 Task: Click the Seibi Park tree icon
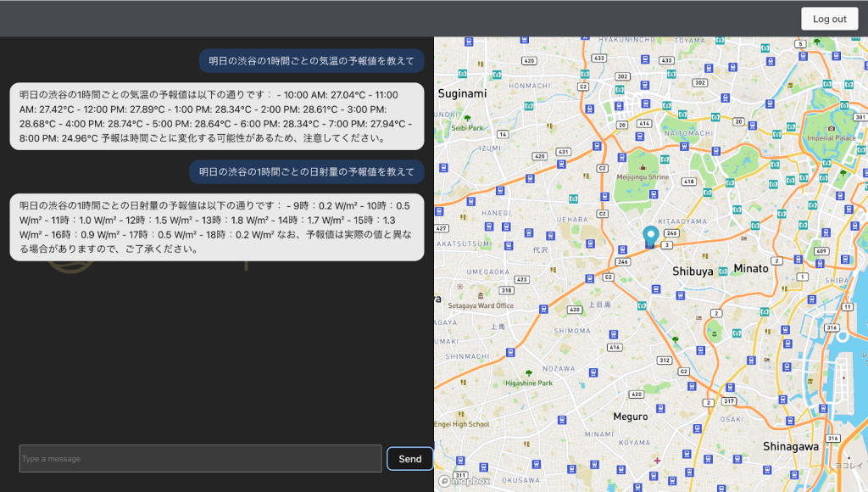point(467,118)
